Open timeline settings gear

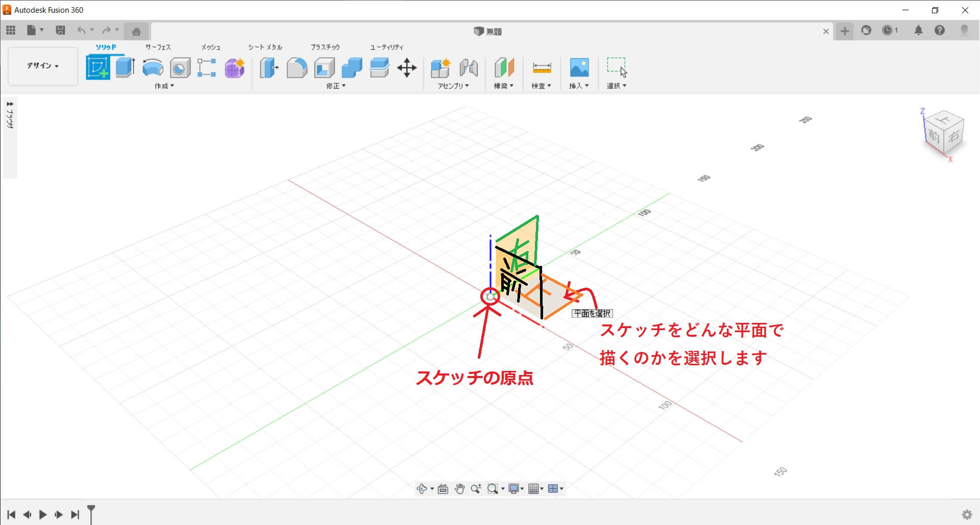pyautogui.click(x=967, y=514)
